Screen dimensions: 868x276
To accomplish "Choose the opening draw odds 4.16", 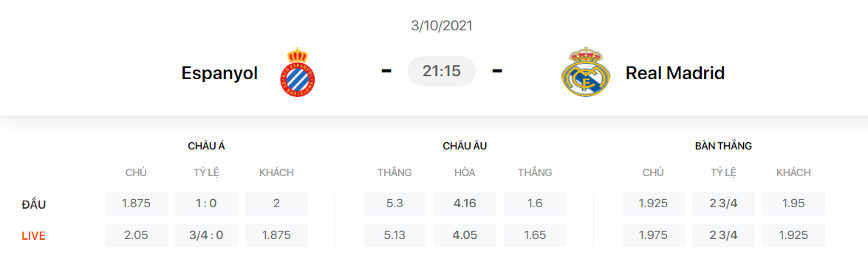I will 465,203.
